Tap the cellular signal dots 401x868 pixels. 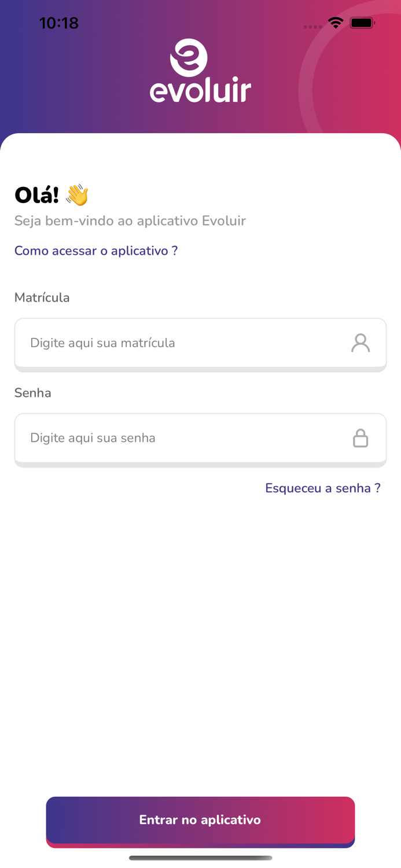coord(312,27)
